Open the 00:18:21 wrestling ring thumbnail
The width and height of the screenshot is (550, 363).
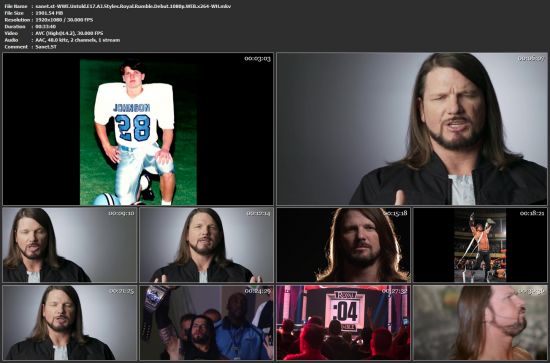pyautogui.click(x=480, y=245)
